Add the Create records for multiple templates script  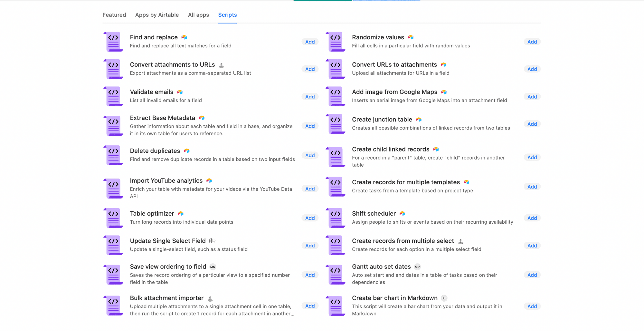[532, 187]
